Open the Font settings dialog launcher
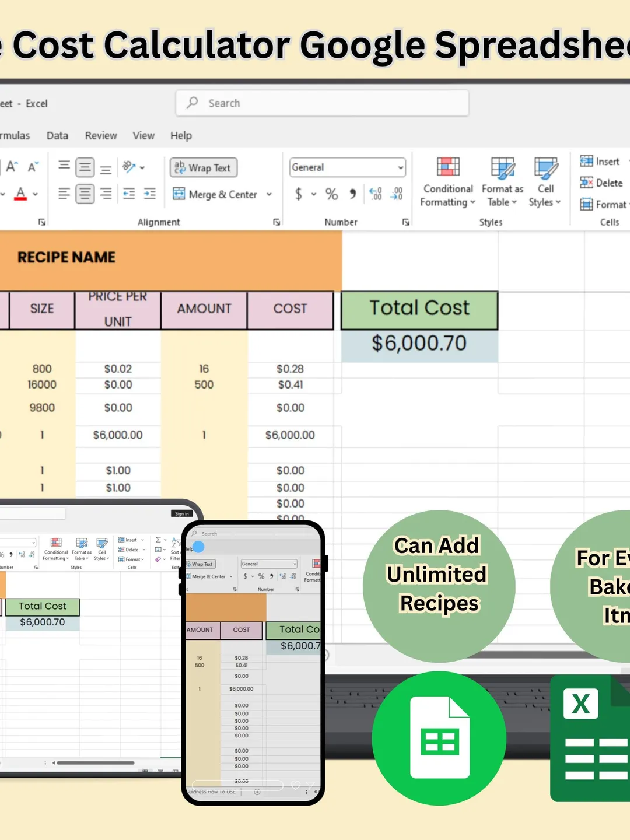Screen dimensions: 630x840 coord(42,222)
